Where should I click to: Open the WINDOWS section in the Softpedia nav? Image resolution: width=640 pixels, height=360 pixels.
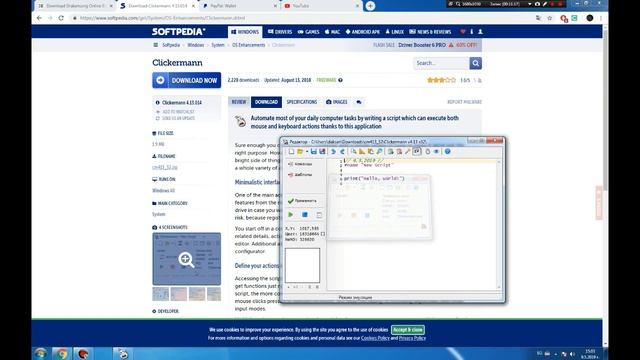[245, 32]
